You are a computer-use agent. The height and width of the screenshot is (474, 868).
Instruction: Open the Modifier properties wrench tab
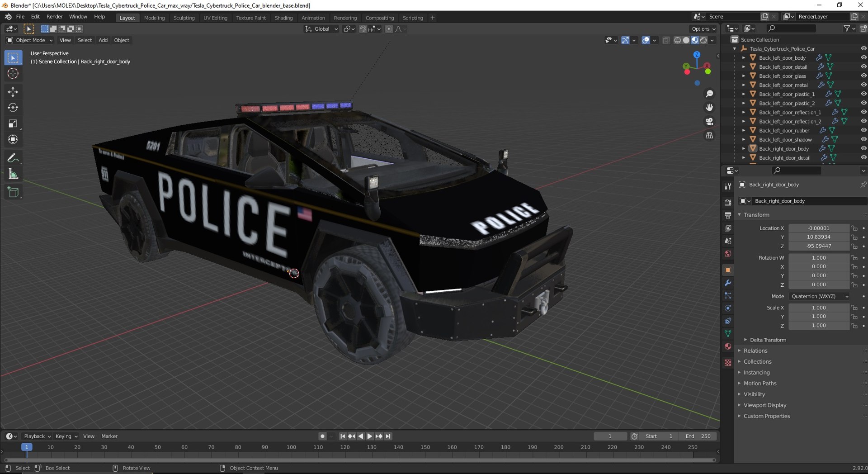728,283
